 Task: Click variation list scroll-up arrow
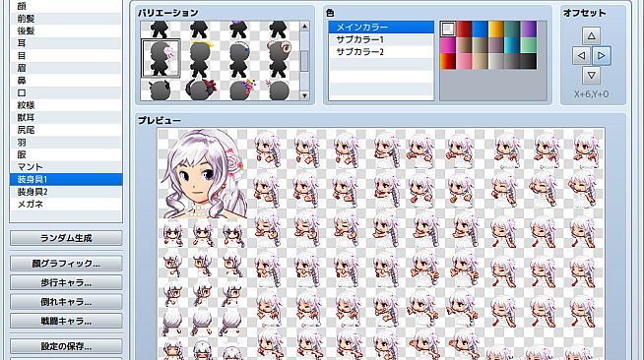pos(304,26)
